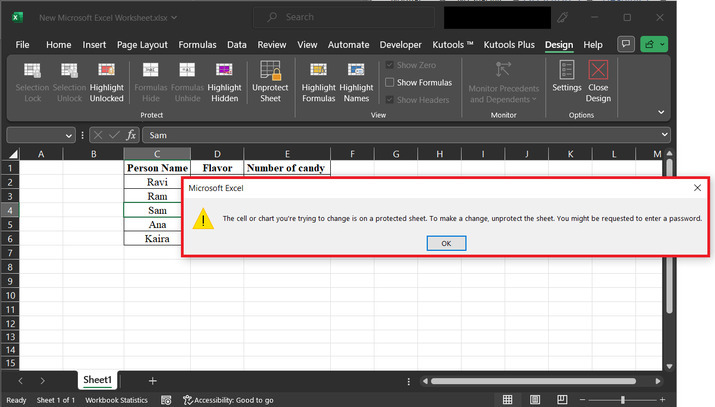This screenshot has height=407, width=715.
Task: Click the Number of candy header cell
Action: click(286, 168)
